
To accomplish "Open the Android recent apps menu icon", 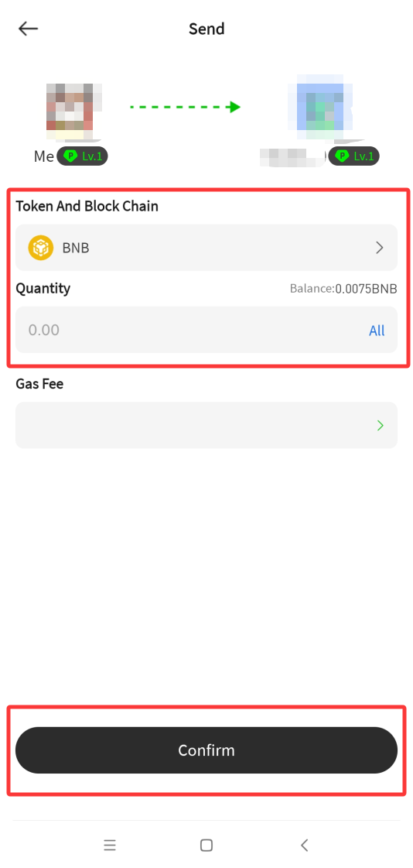I will (110, 845).
